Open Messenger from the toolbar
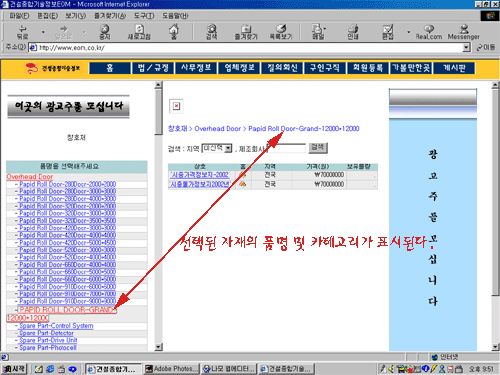The height and width of the screenshot is (375, 500). coord(464,32)
